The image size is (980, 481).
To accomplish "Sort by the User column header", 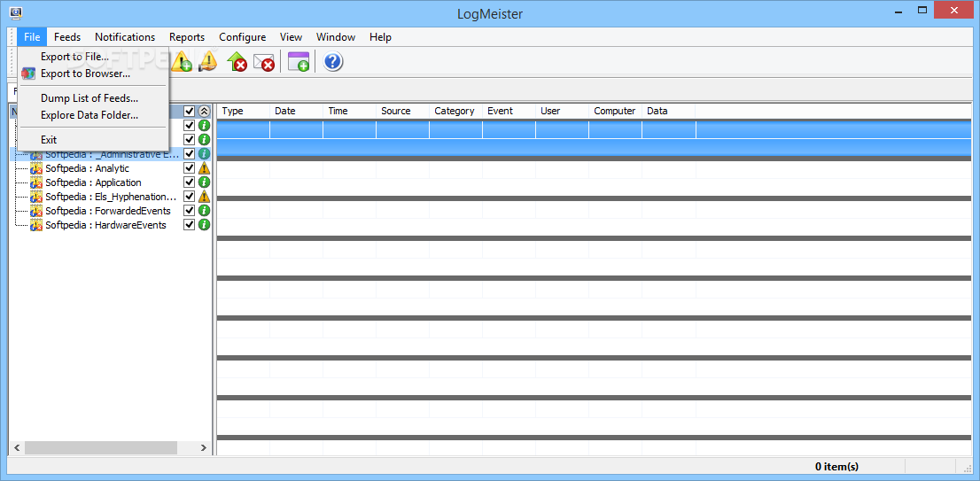I will click(562, 112).
